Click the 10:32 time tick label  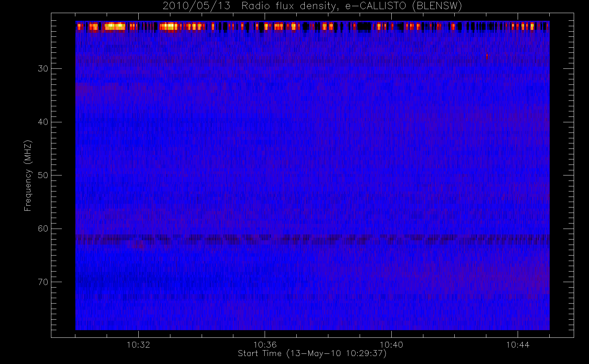(138, 345)
